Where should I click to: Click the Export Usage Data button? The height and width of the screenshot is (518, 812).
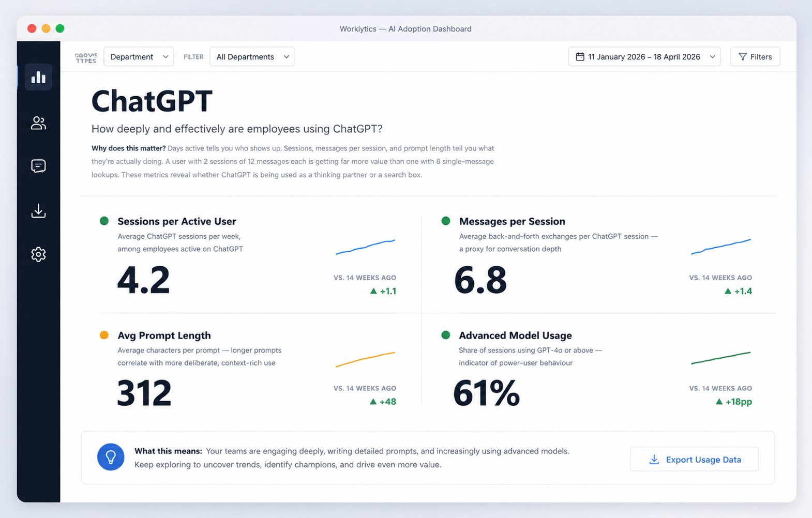pos(694,459)
